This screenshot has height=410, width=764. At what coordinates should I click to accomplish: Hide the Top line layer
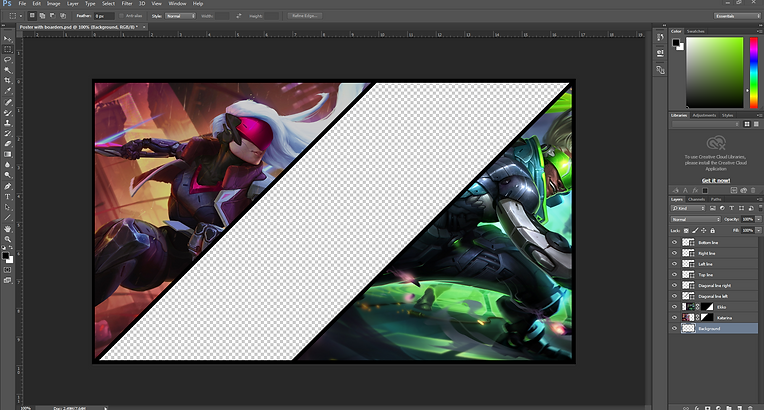pyautogui.click(x=674, y=274)
